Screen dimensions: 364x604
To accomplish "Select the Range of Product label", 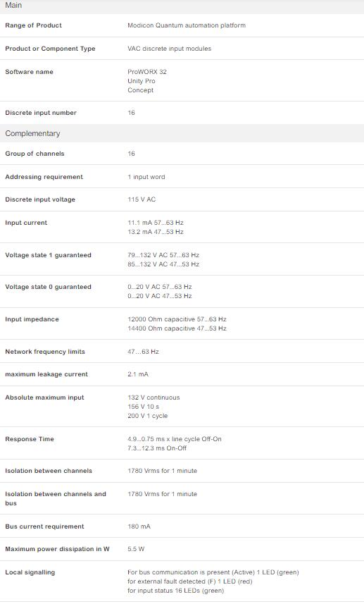I will pyautogui.click(x=34, y=25).
